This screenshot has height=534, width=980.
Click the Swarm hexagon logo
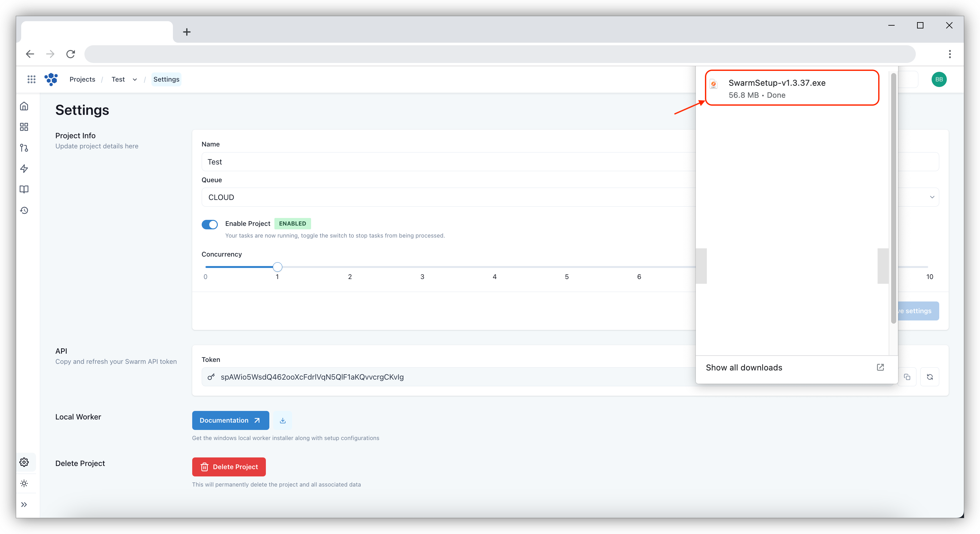[x=51, y=79]
